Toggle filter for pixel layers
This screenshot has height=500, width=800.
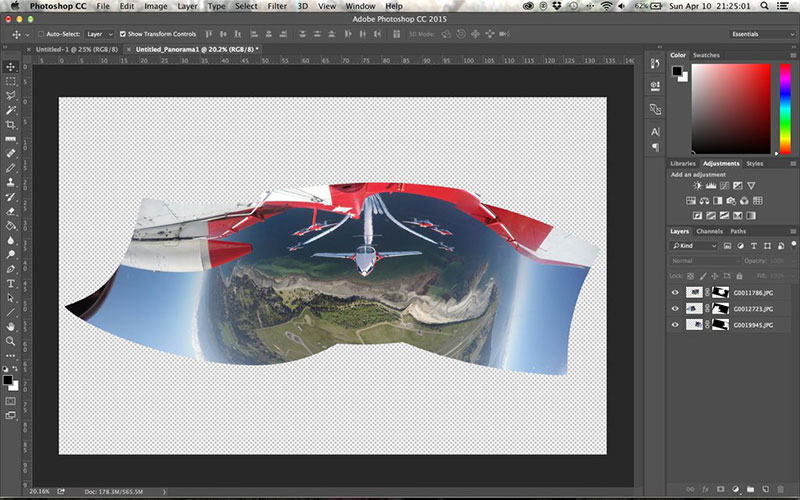click(727, 246)
